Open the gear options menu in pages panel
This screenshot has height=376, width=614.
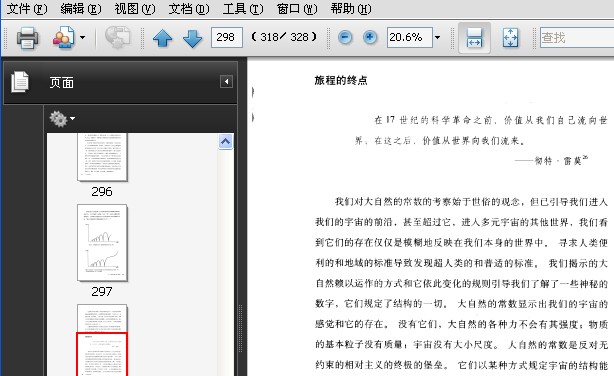pos(62,119)
